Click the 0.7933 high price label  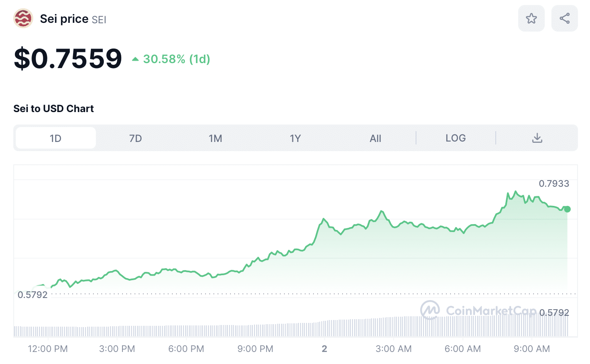click(554, 183)
